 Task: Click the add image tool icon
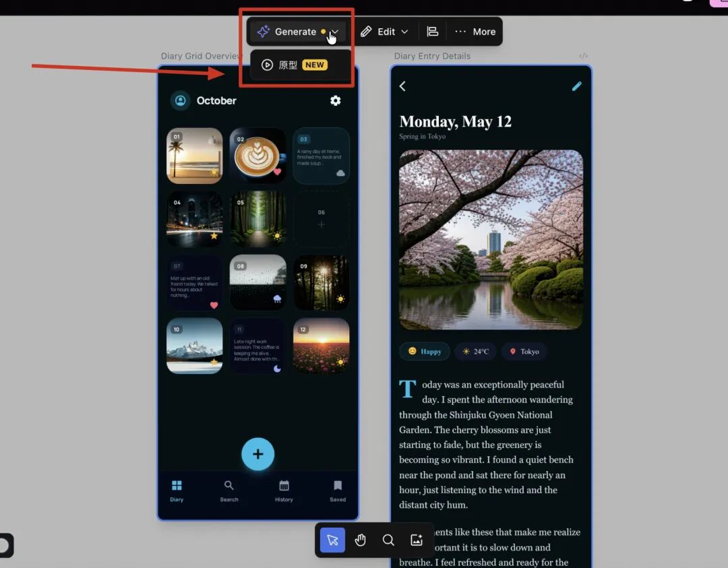point(417,540)
